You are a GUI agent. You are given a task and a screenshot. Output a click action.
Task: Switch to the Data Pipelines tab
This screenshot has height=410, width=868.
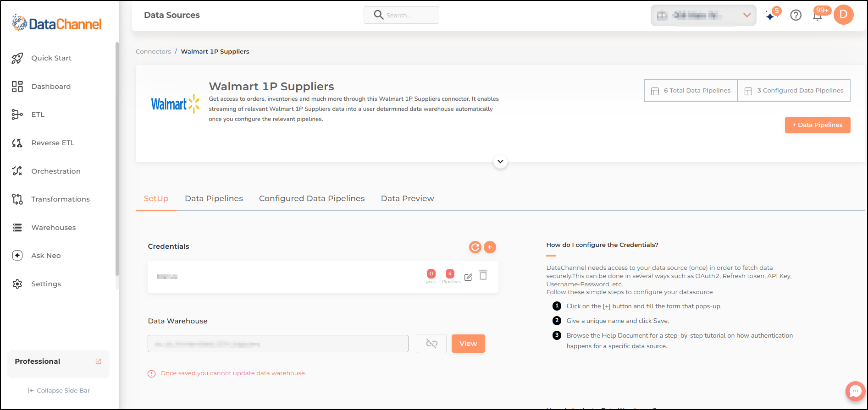click(x=214, y=199)
